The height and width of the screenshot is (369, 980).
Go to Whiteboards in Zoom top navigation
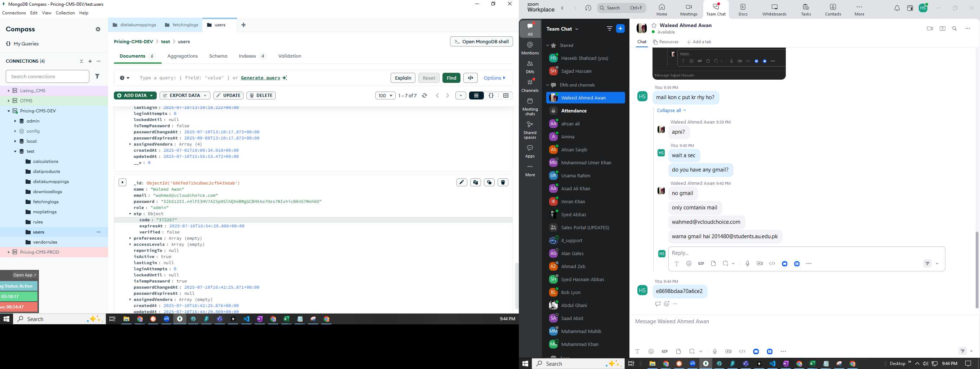774,10
